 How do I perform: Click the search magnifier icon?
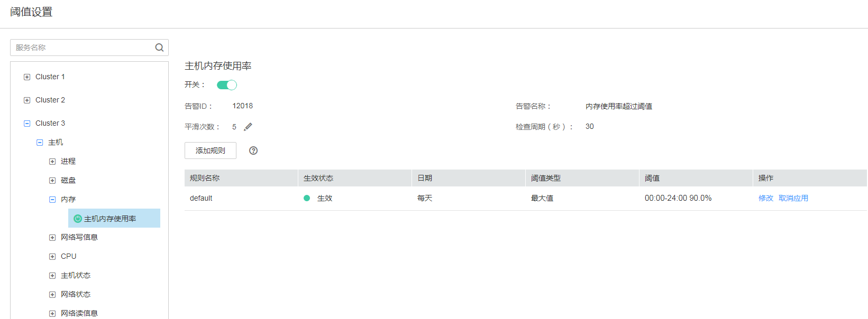[x=159, y=48]
